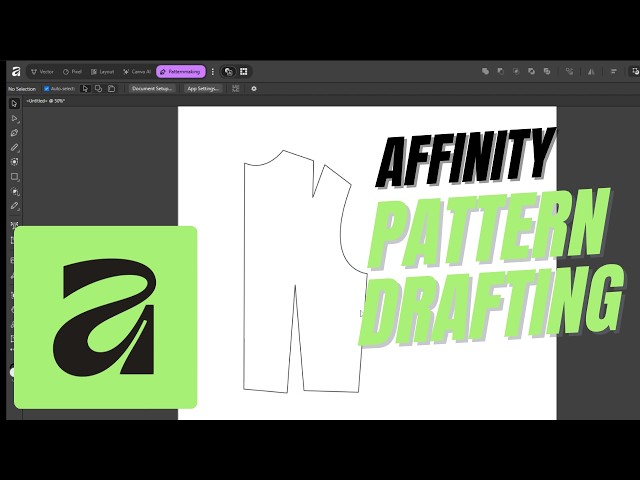Click the grid squares icon in top toolbar
640x480 pixels.
244,72
